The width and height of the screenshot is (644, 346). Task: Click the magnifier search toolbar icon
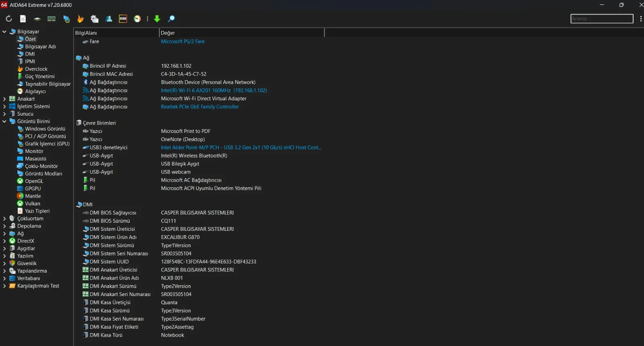click(171, 19)
